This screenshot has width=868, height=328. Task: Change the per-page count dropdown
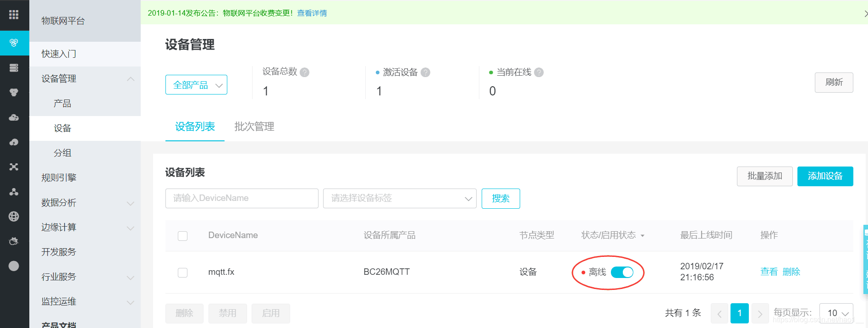(836, 313)
